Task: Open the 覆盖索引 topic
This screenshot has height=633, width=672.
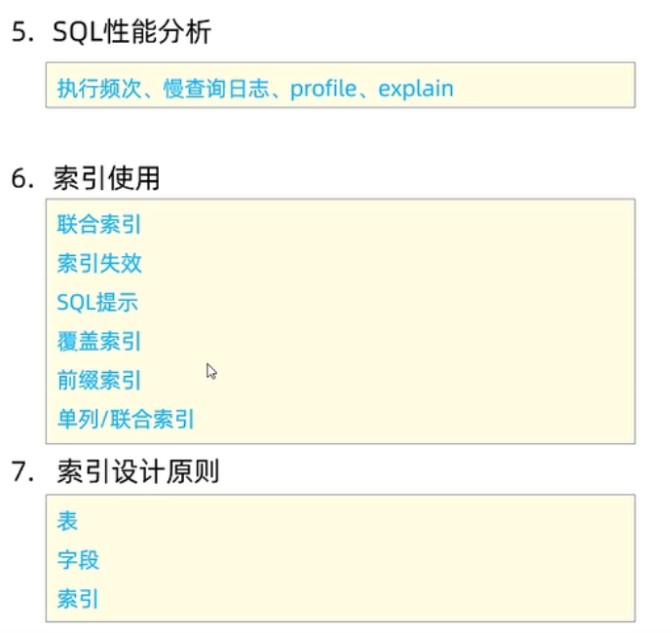Action: pos(99,341)
